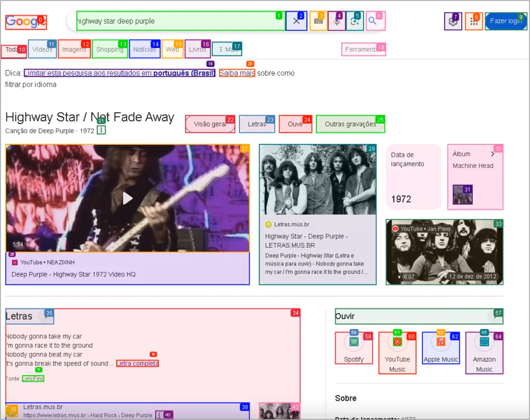
Task: Click the Letras.mus.br site favicon
Action: pos(12,411)
